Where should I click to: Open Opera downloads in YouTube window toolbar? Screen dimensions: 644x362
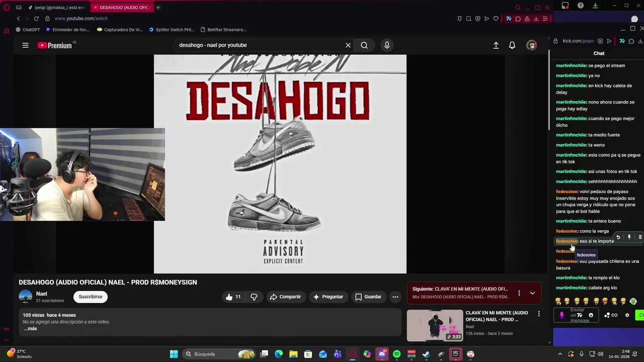(x=536, y=19)
